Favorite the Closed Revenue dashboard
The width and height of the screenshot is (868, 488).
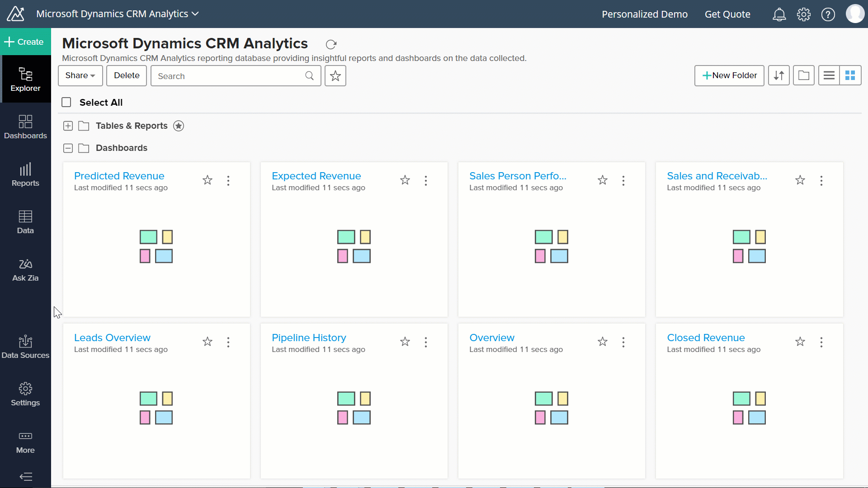click(800, 342)
